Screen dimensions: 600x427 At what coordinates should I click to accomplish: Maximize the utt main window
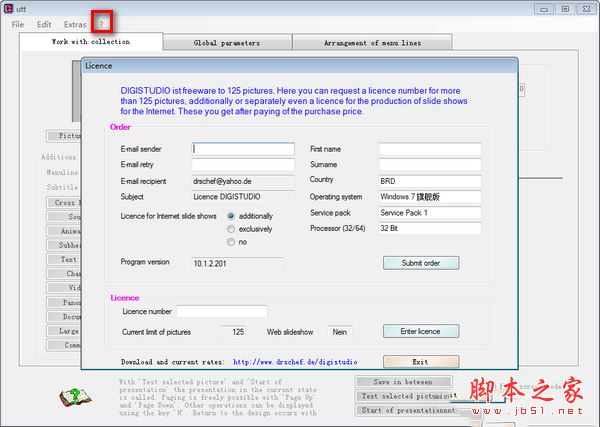565,9
